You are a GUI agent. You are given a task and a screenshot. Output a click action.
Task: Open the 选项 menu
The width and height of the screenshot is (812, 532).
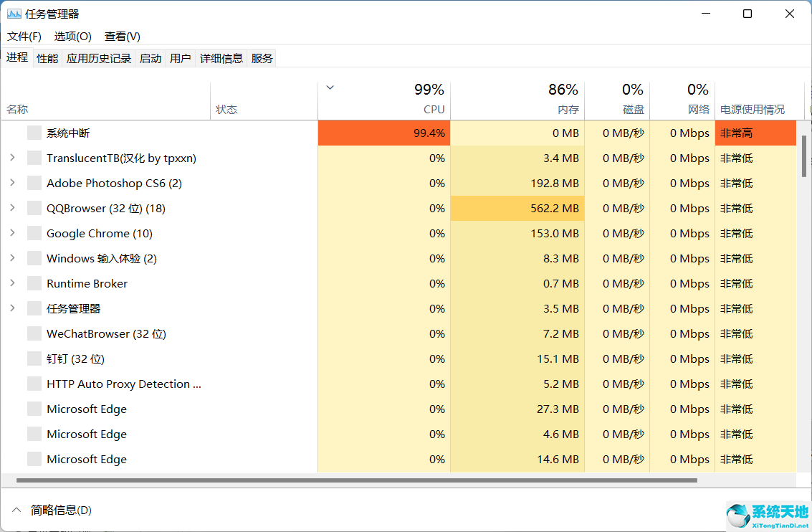point(72,36)
